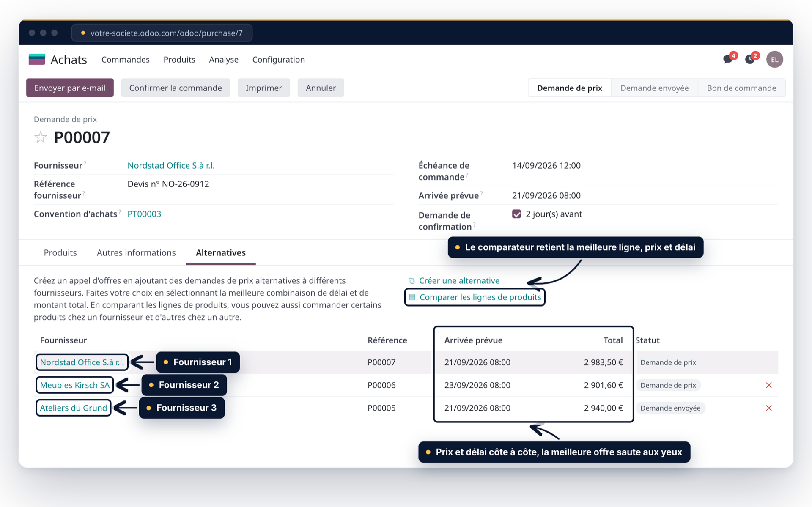Star P00007 as favorite
Viewport: 812px width, 507px height.
(41, 137)
